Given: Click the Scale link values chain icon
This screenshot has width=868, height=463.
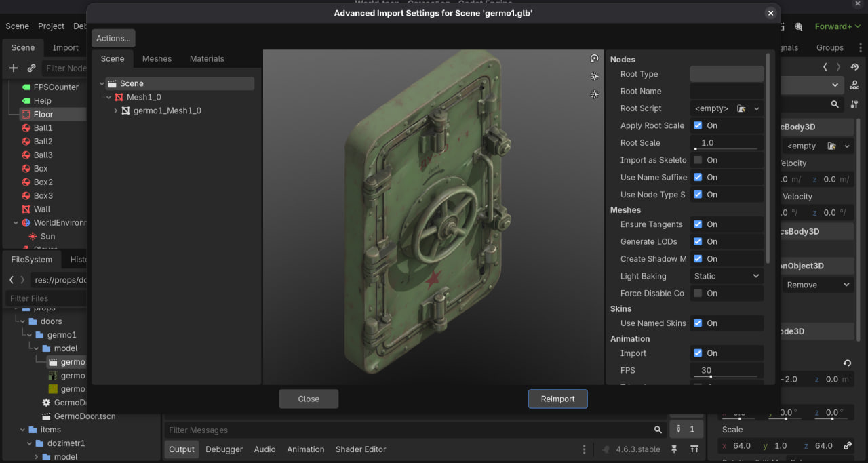Looking at the screenshot, I should click(x=848, y=446).
